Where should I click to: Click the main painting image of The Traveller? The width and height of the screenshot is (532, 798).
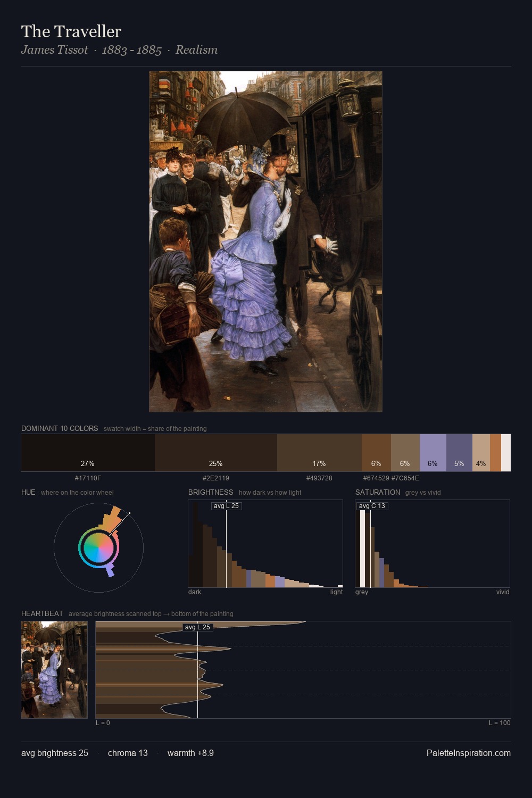coord(265,242)
